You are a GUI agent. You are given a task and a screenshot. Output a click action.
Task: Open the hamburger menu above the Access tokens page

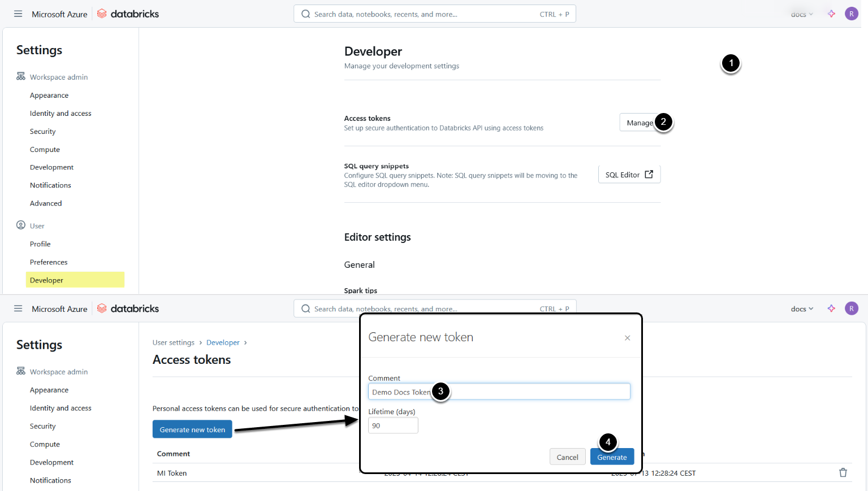pos(18,309)
